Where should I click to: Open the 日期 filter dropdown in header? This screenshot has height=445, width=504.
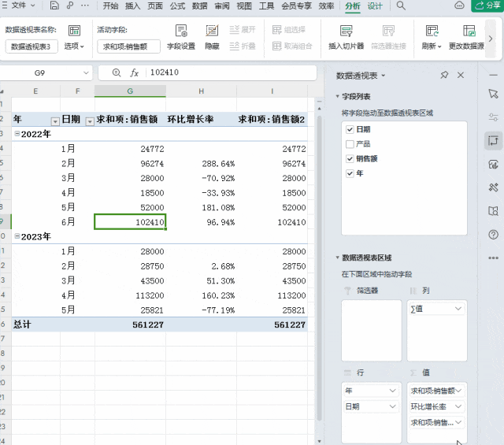tap(90, 121)
